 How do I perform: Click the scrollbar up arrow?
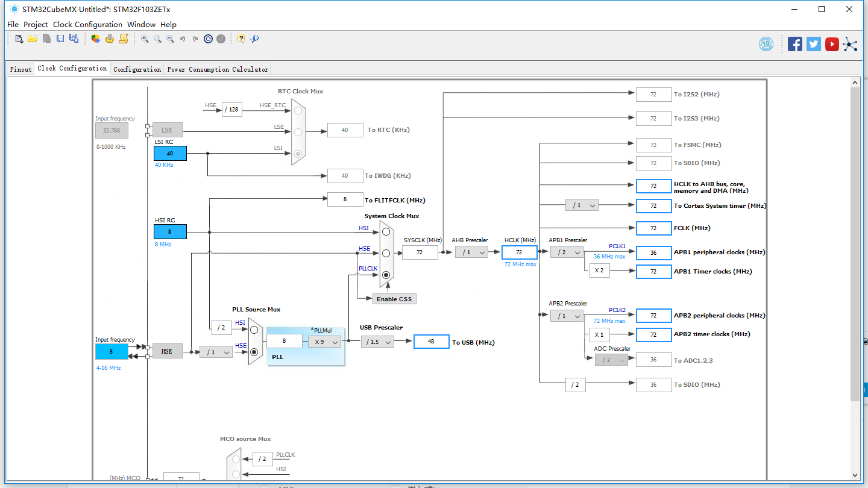pos(855,83)
